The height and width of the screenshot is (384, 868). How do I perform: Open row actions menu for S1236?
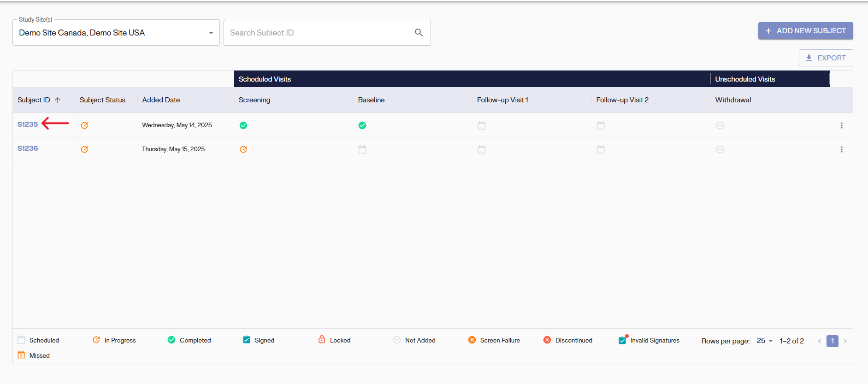click(x=841, y=149)
